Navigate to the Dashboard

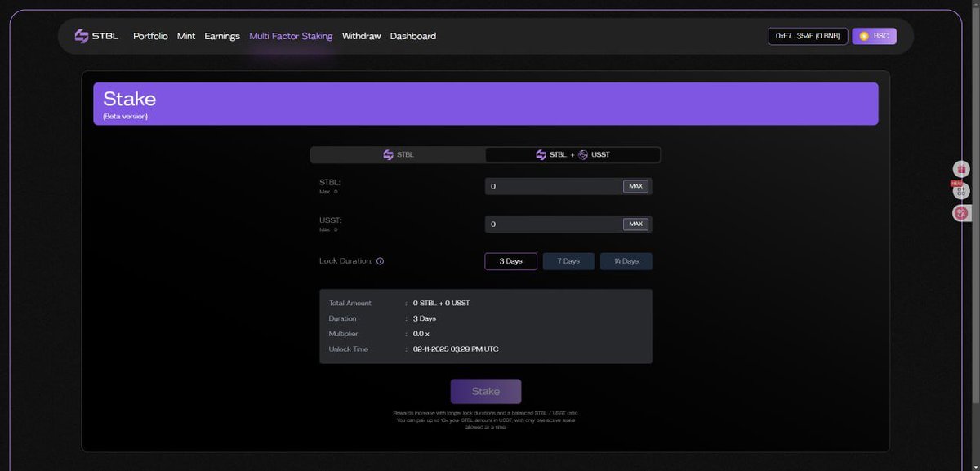(x=413, y=36)
